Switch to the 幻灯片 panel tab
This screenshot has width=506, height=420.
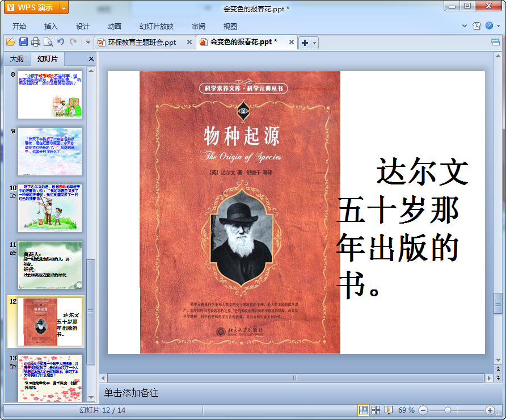[x=48, y=59]
